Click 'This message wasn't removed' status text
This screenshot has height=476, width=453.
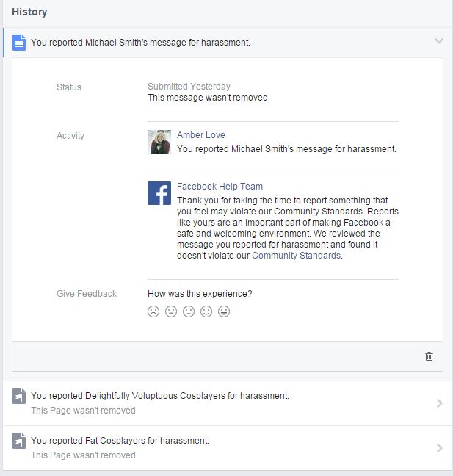click(208, 98)
